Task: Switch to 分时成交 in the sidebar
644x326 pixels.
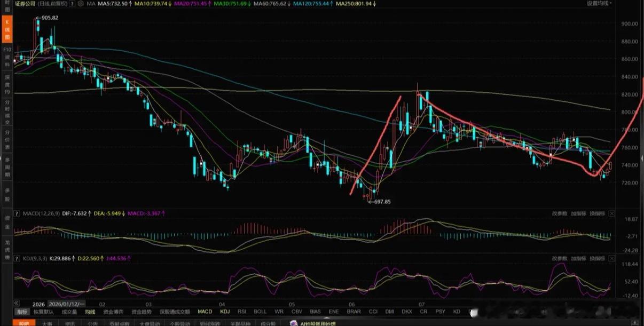Action: tap(7, 112)
